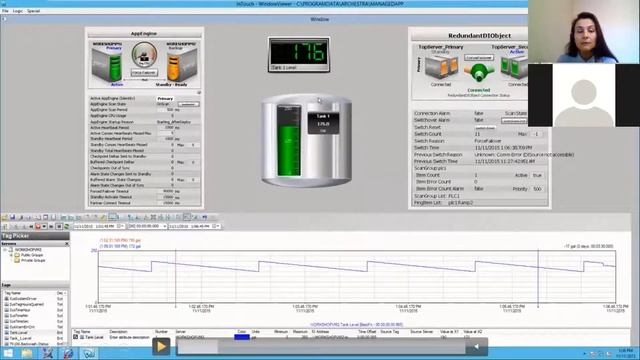Click the open folder icon in trend toolbar

[4, 218]
